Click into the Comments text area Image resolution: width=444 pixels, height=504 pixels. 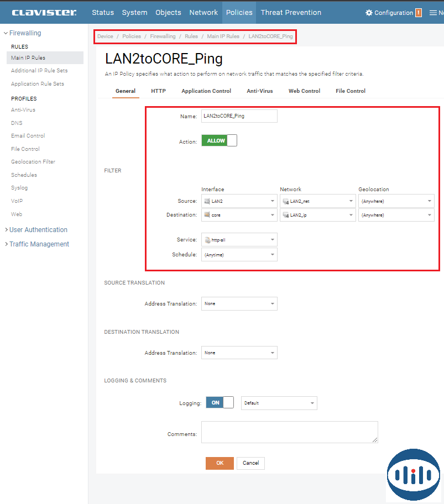tap(289, 432)
